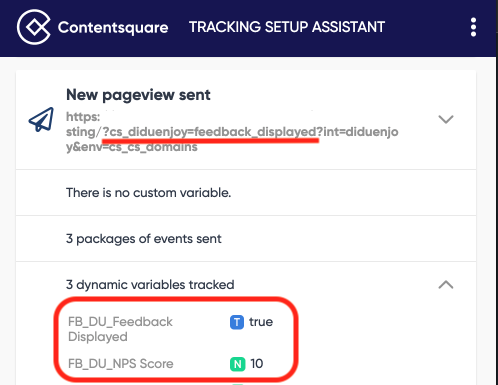Click the Contentsquare brand name text

tap(113, 28)
